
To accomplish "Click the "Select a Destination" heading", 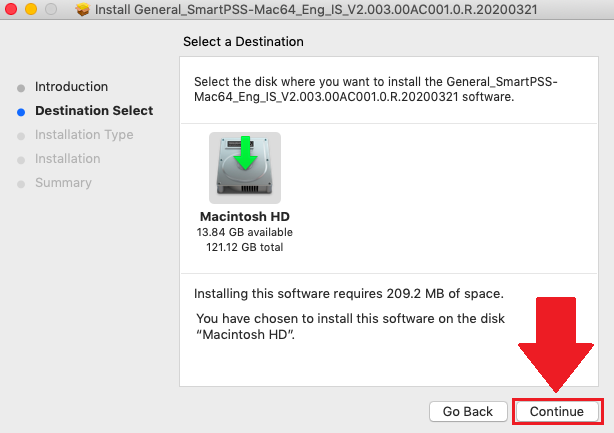I will coord(243,42).
